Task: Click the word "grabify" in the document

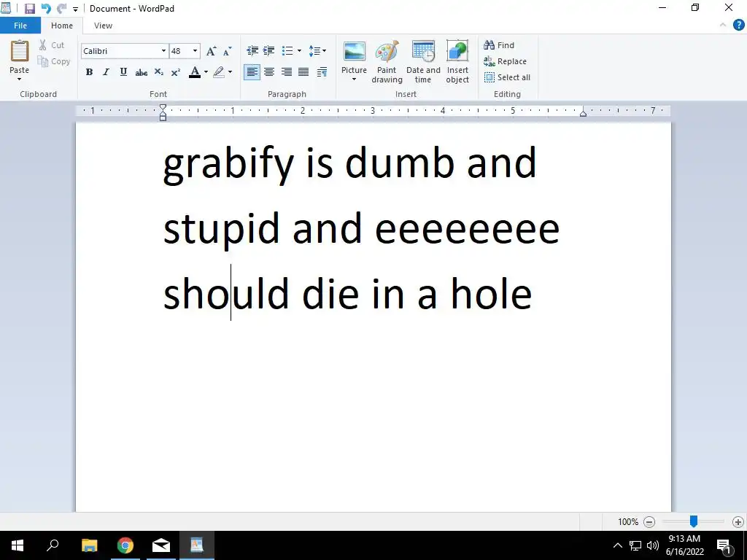Action: (x=228, y=163)
